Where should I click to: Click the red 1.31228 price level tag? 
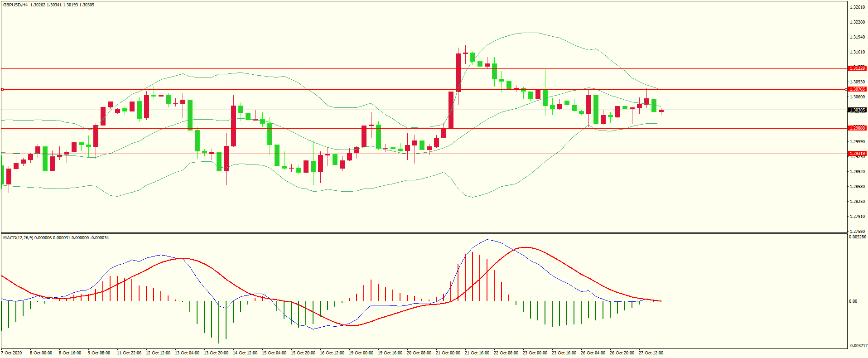coord(857,68)
